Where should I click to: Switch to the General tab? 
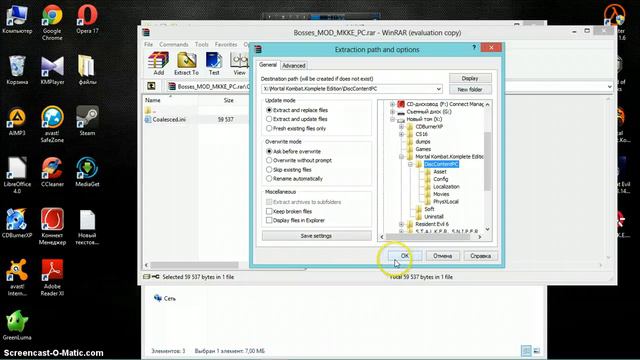(x=268, y=65)
